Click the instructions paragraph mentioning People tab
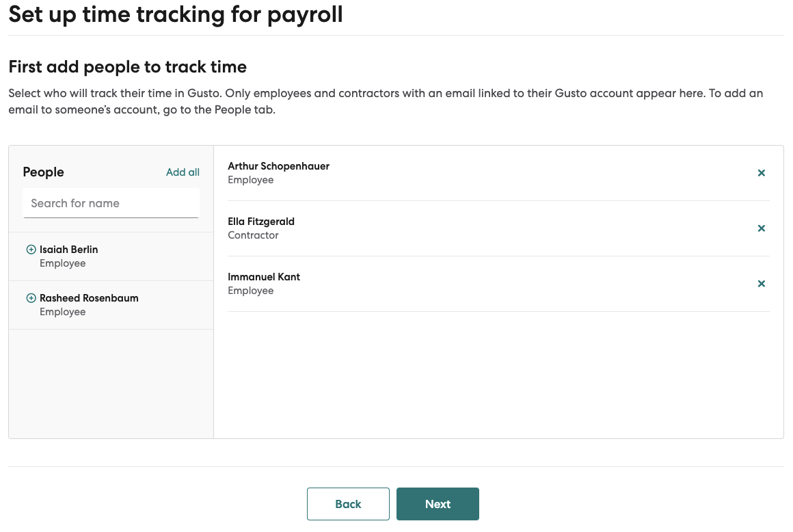Image resolution: width=793 pixels, height=532 pixels. point(386,101)
